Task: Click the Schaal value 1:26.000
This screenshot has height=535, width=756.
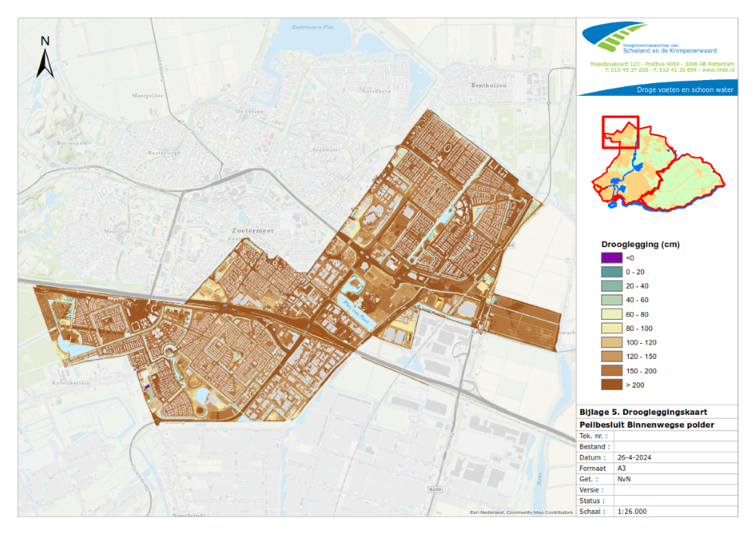Action: pos(632,512)
